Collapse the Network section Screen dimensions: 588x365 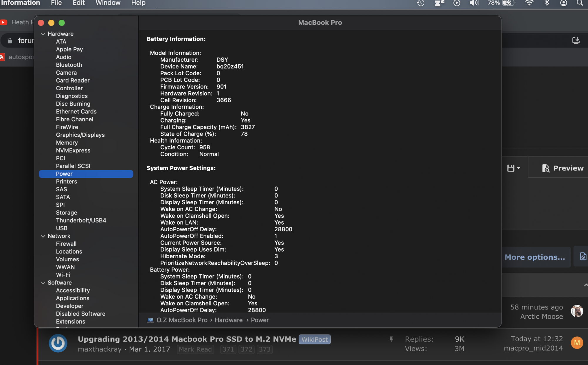pyautogui.click(x=43, y=236)
